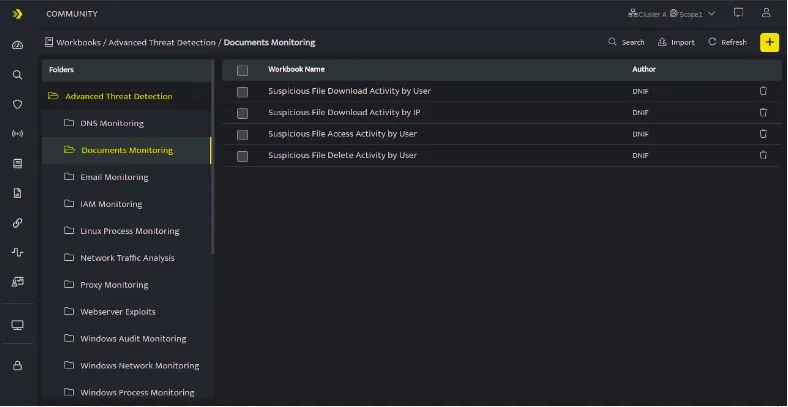Open the user profile icon
The image size is (788, 407).
tap(766, 13)
